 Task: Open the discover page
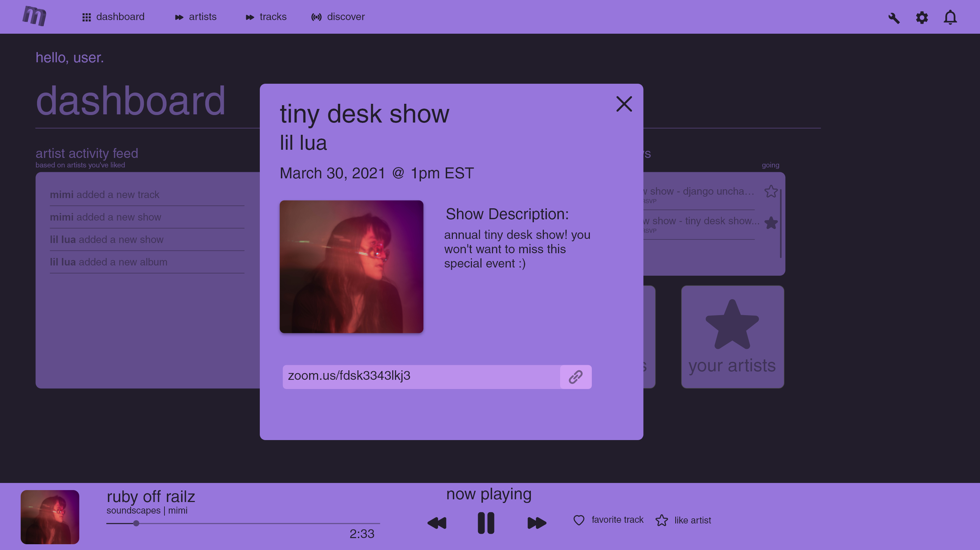click(338, 17)
